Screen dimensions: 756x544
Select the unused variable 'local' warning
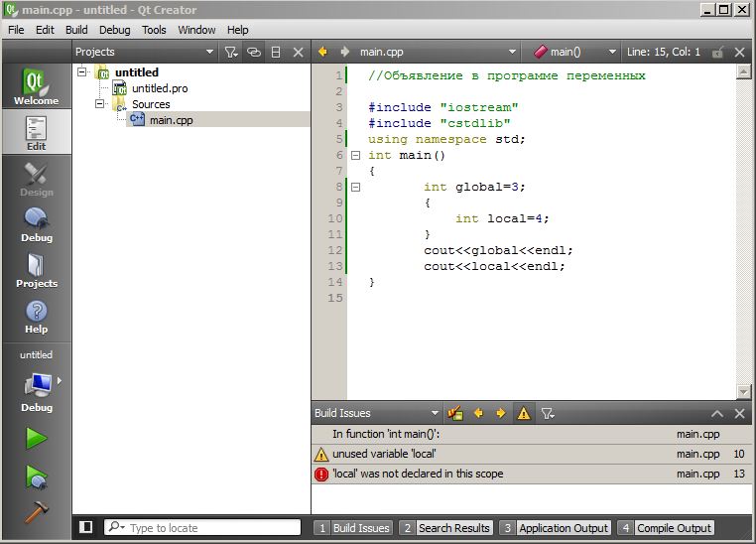click(532, 454)
